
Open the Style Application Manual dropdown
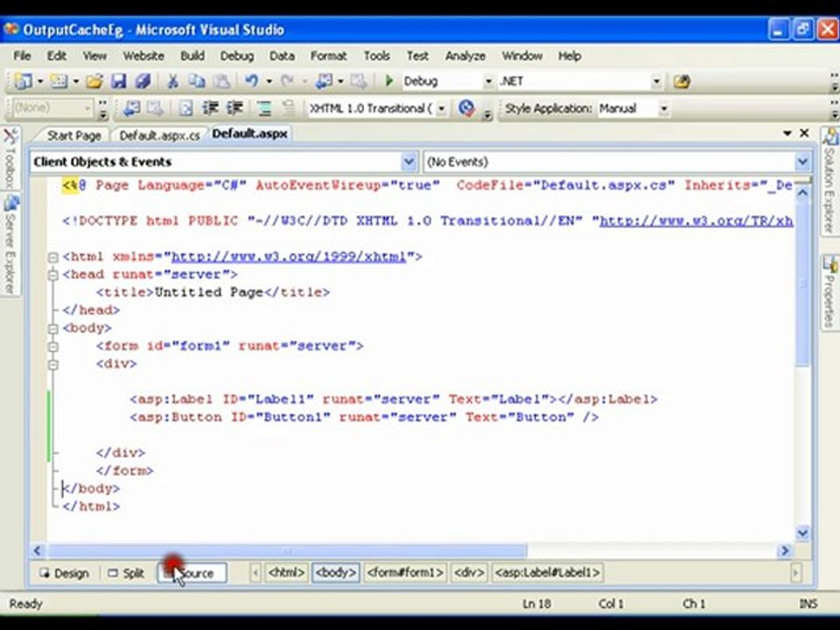[664, 108]
